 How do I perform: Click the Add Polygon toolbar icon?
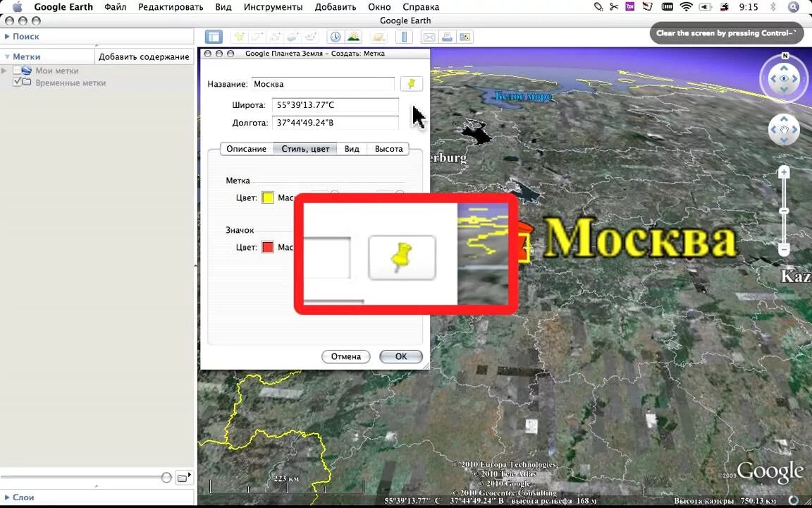(x=257, y=37)
